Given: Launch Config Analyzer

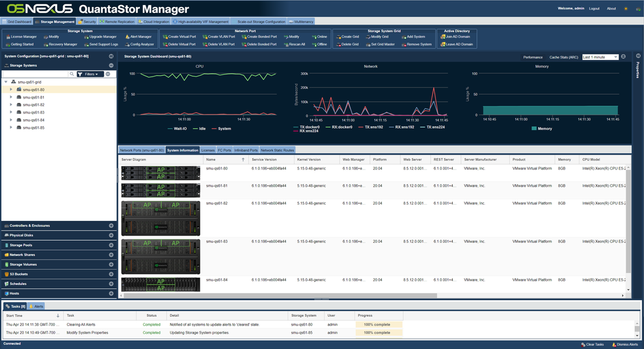Looking at the screenshot, I should (x=140, y=44).
